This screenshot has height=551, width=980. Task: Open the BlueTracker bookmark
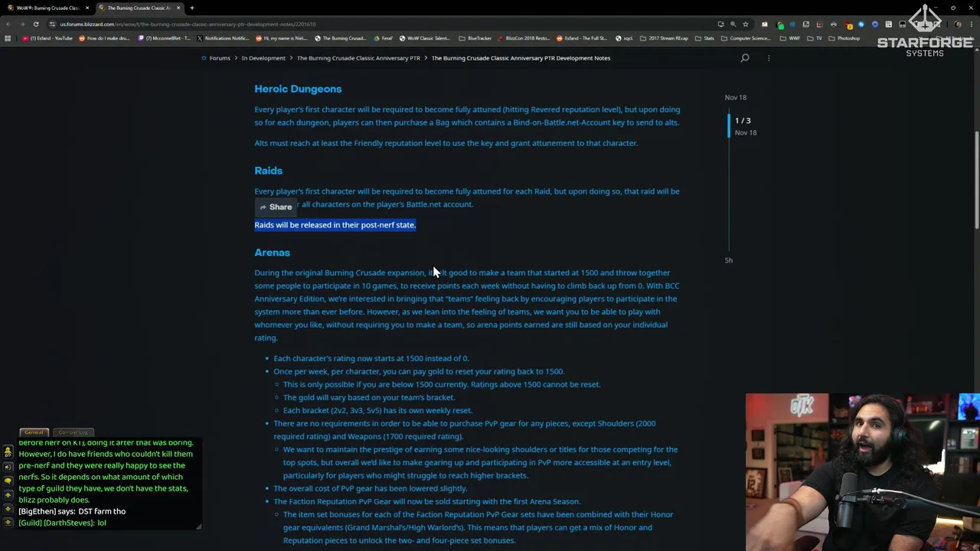pyautogui.click(x=475, y=38)
